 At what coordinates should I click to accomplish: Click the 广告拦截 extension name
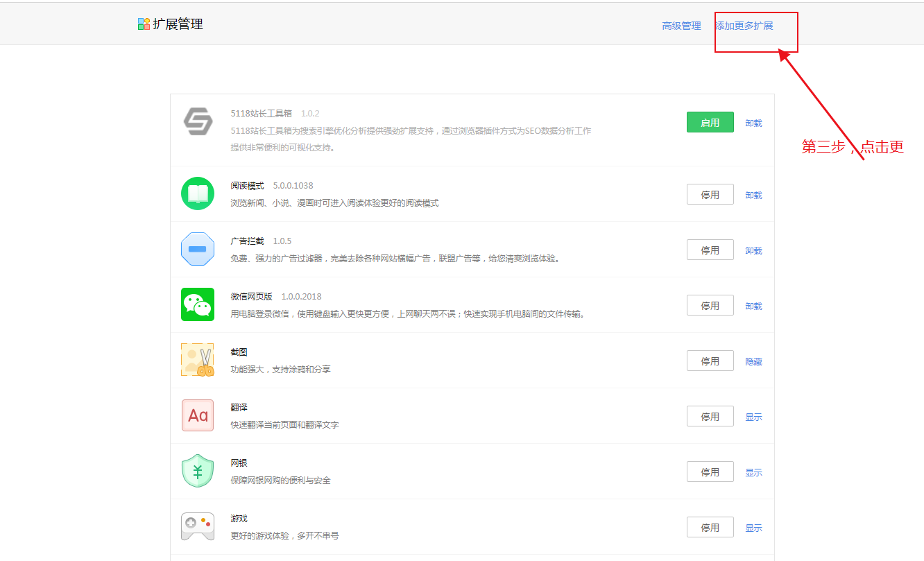point(247,241)
